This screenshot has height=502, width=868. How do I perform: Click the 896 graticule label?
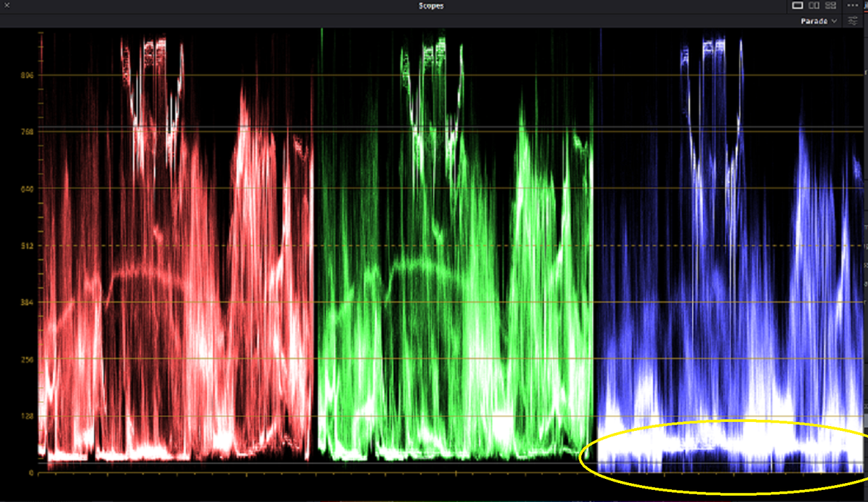(28, 75)
